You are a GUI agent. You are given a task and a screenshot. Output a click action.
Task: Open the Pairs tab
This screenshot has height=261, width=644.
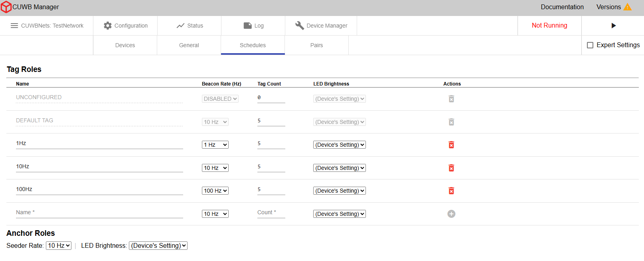[x=316, y=45]
